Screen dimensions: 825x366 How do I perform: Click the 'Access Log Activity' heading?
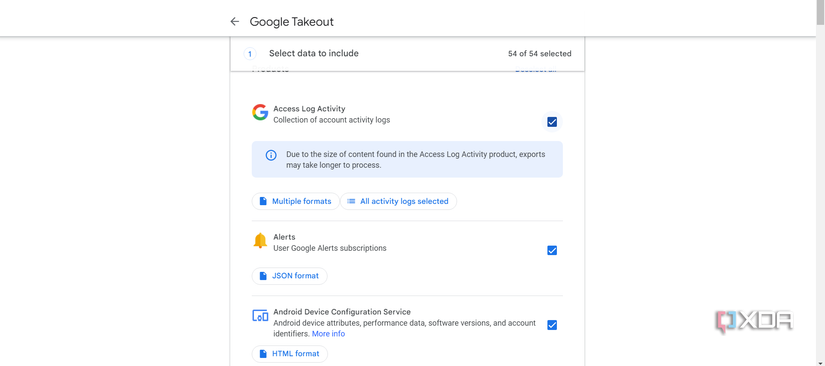click(x=309, y=109)
